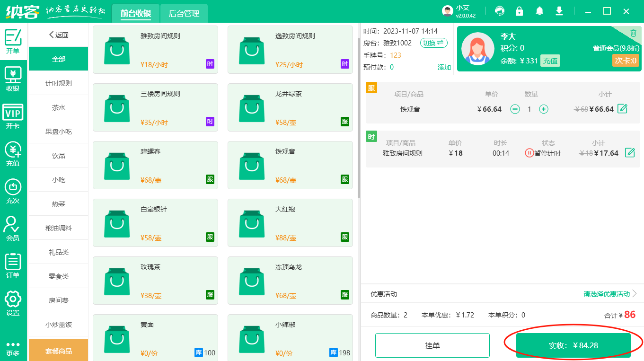Viewport: 644px width, 361px height.
Task: Open the 收银 cashier sidebar icon
Action: coord(13,79)
